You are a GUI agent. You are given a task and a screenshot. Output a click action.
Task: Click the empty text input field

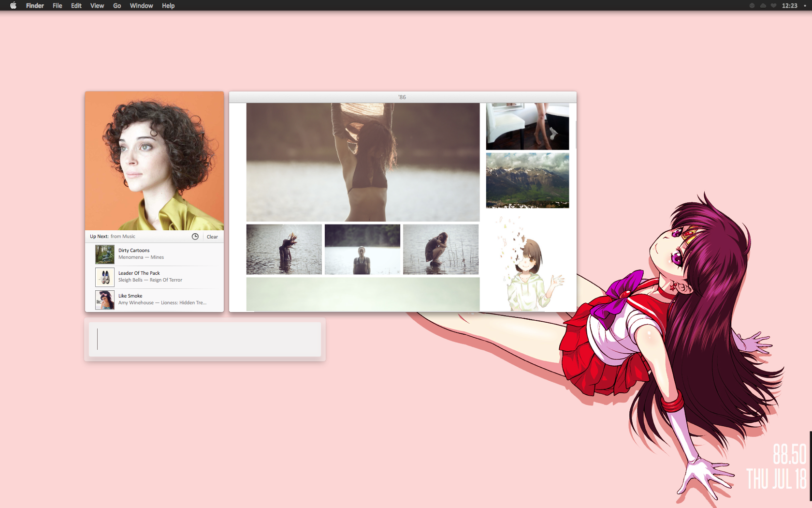pyautogui.click(x=205, y=339)
